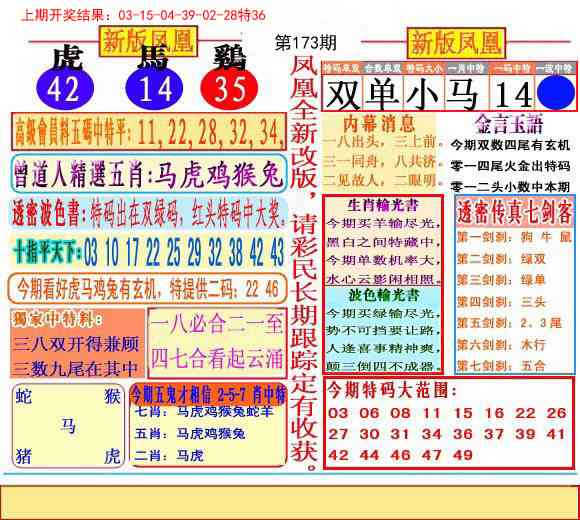Click the 14 cell in the prediction table
The height and width of the screenshot is (520, 580).
(513, 94)
